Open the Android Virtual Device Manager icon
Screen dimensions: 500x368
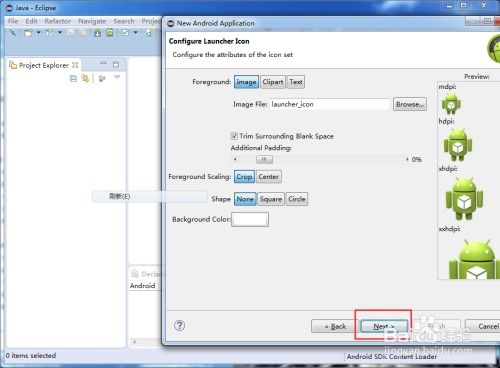pos(110,33)
